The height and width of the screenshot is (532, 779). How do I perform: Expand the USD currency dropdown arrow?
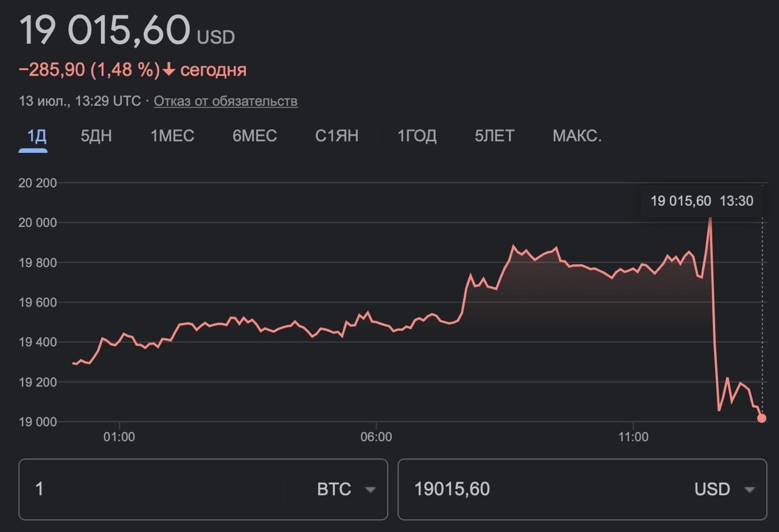click(x=749, y=489)
